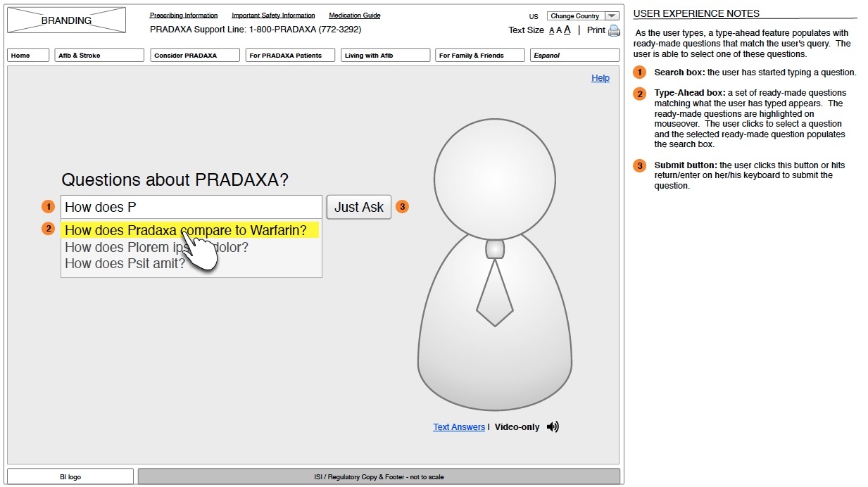Screen dimensions: 868x487
Task: Open Afib & Stroke nav tab
Action: 99,55
